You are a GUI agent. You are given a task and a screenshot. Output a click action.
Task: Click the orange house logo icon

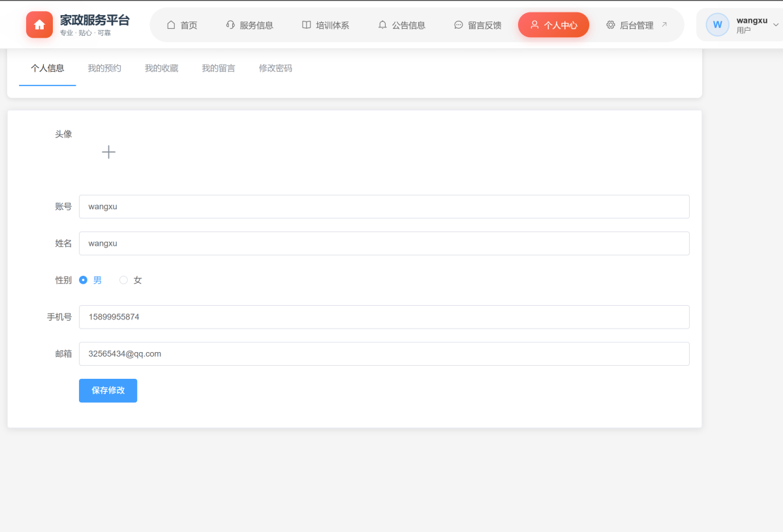tap(39, 25)
